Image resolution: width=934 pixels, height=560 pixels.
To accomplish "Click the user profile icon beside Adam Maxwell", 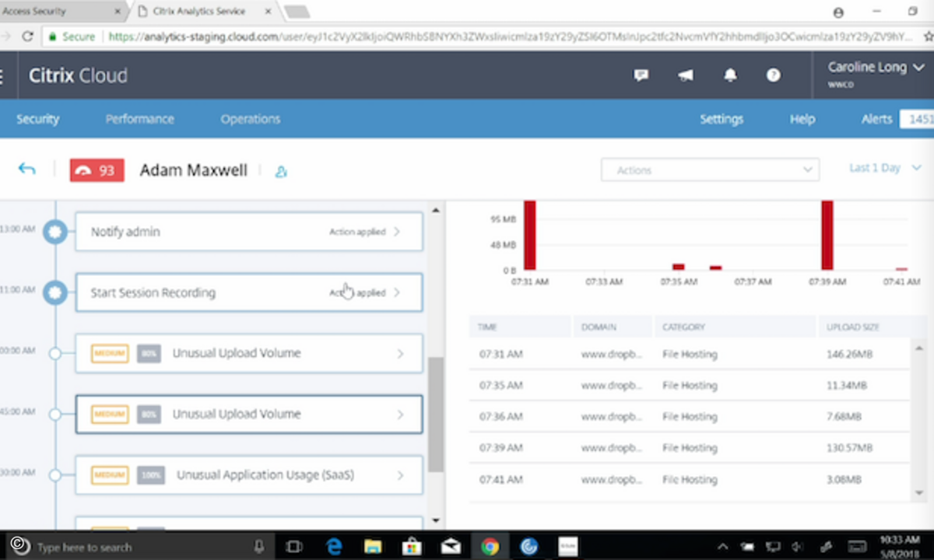I will point(281,171).
